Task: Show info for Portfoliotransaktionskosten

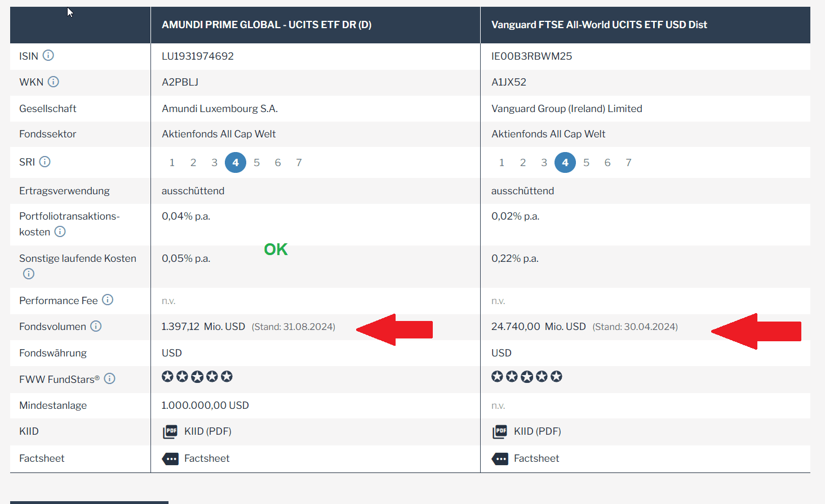Action: 60,231
